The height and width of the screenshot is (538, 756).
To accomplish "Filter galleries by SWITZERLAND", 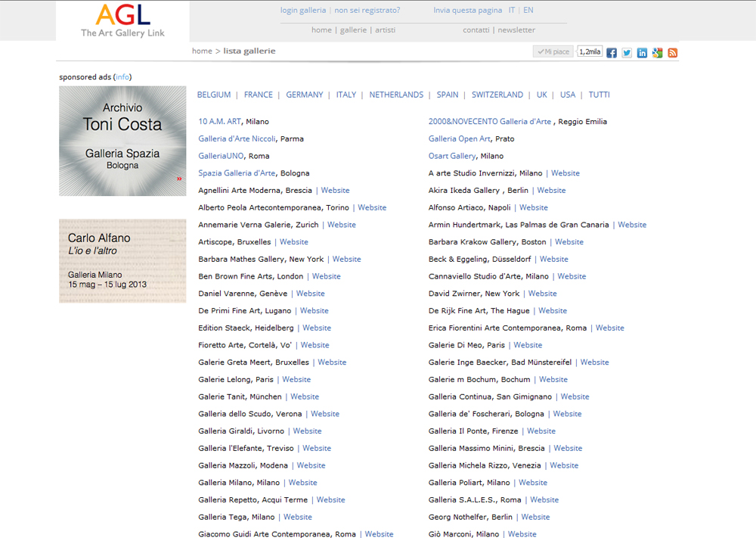I will (497, 95).
